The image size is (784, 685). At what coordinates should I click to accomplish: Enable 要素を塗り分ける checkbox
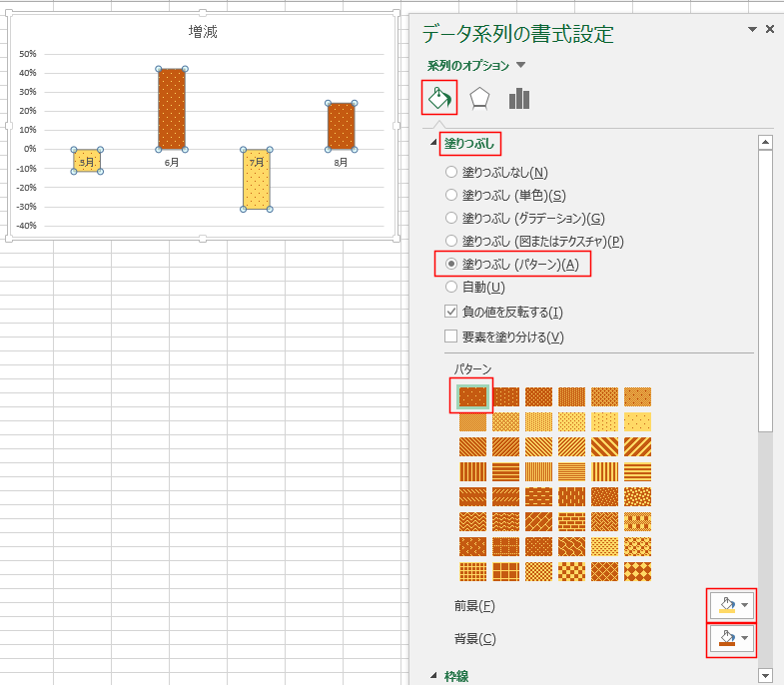(x=451, y=337)
